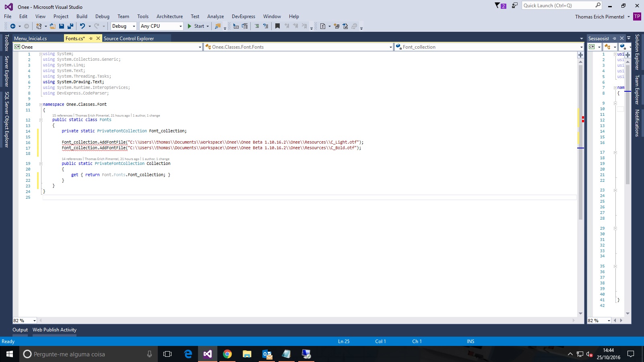Save Fonts.cs with the floppy disk icon

[x=62, y=26]
